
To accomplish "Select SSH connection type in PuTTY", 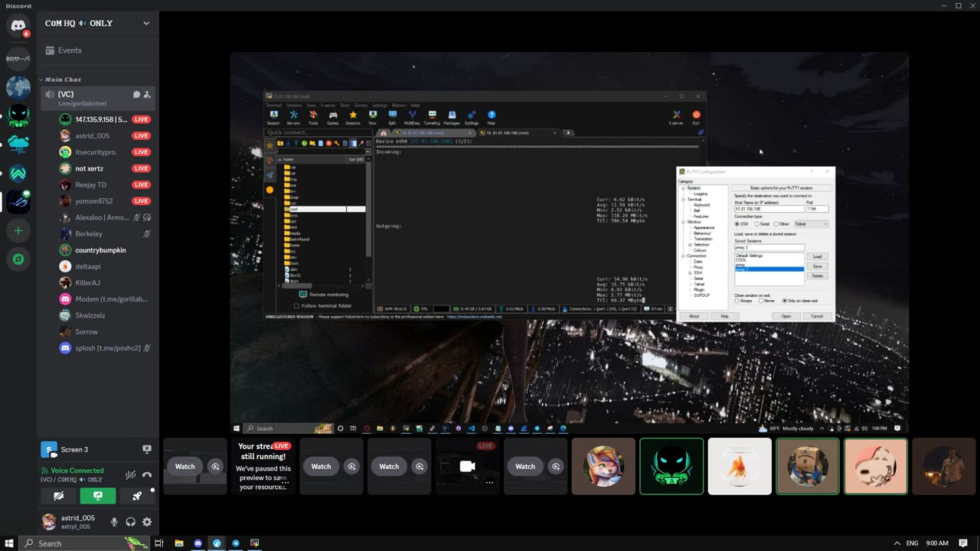I will click(737, 224).
